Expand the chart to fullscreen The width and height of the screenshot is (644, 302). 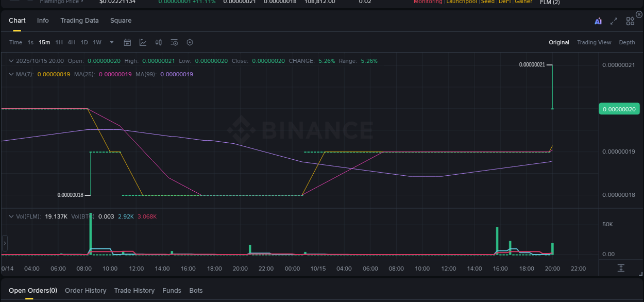(614, 21)
